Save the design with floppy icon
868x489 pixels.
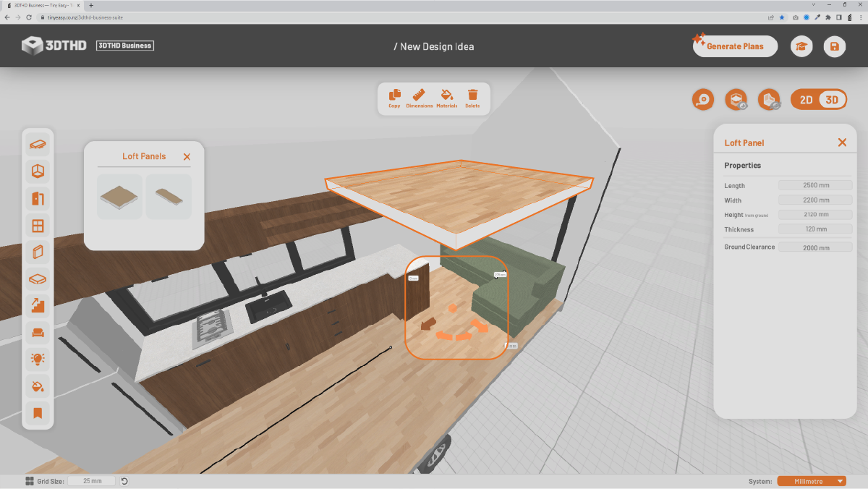tap(835, 46)
